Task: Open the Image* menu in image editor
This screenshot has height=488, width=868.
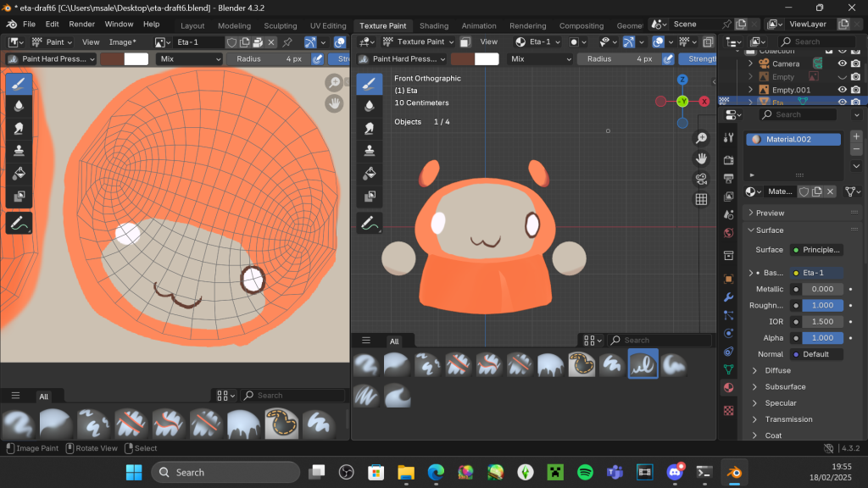Action: coord(122,42)
